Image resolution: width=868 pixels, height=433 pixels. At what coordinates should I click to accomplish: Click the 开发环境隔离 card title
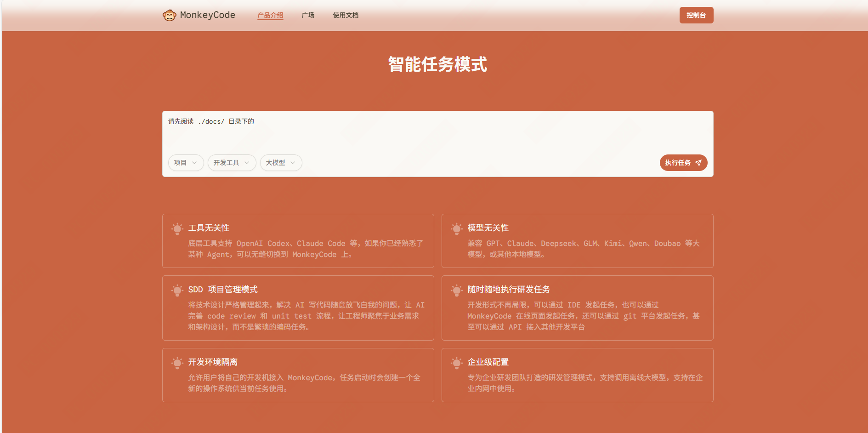(213, 362)
